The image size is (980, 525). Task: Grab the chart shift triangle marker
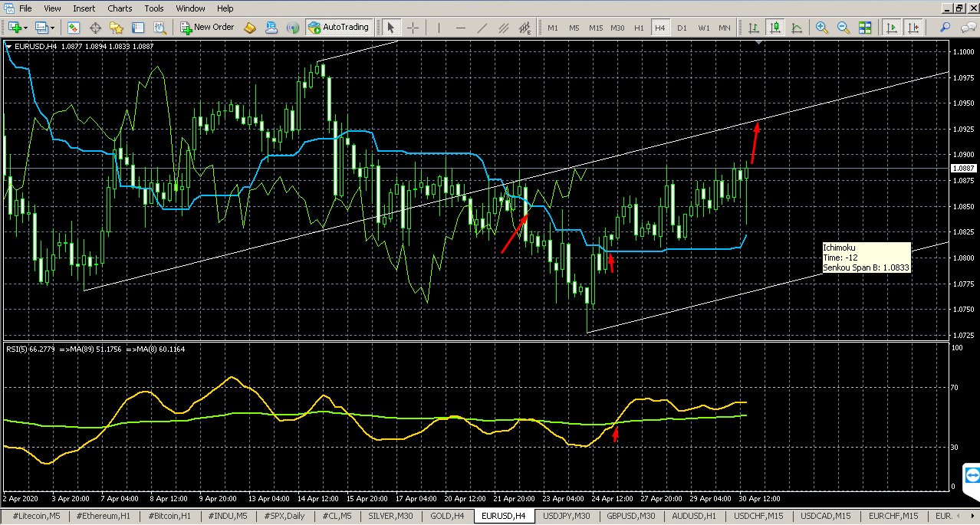[x=759, y=44]
